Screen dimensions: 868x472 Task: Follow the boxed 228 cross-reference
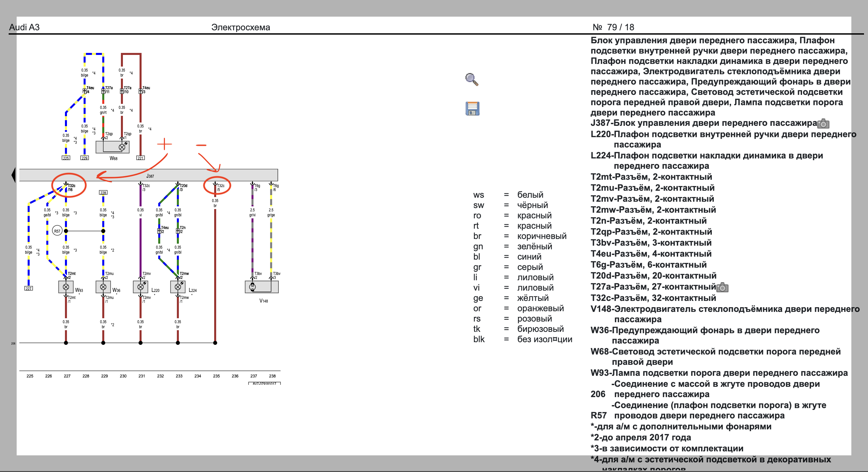pos(103,193)
